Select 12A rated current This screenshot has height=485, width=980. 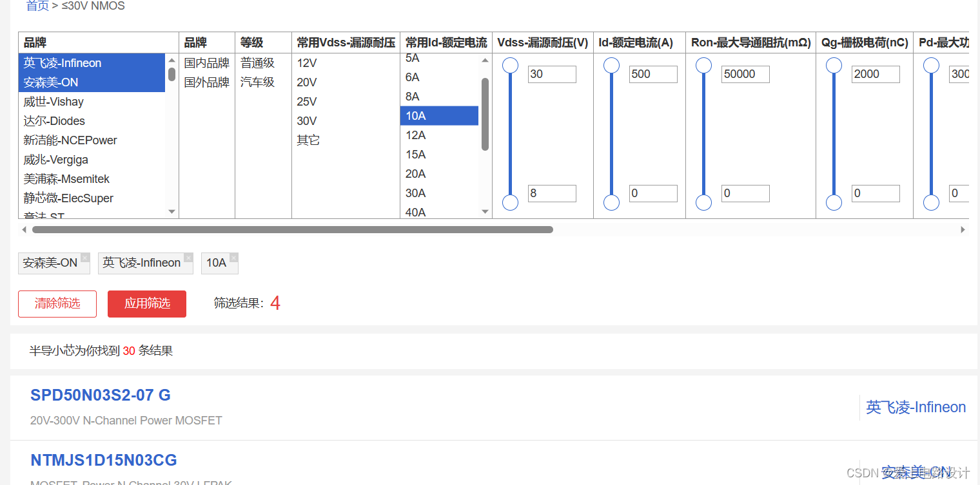click(440, 135)
